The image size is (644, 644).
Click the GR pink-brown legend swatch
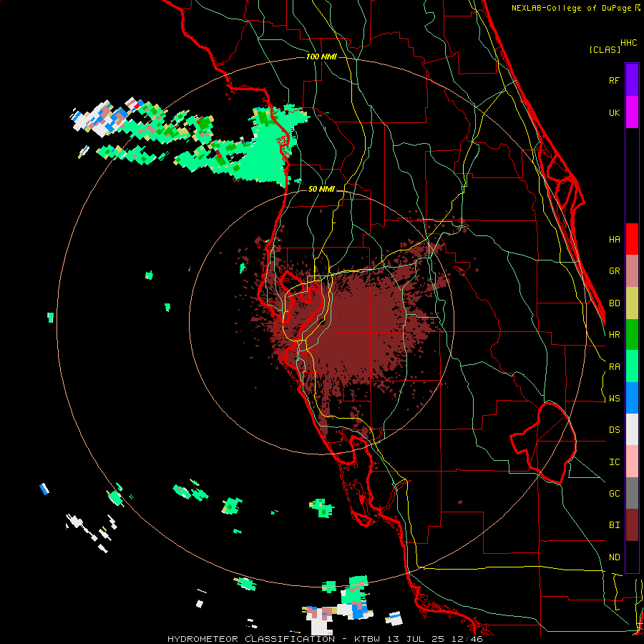tap(632, 271)
